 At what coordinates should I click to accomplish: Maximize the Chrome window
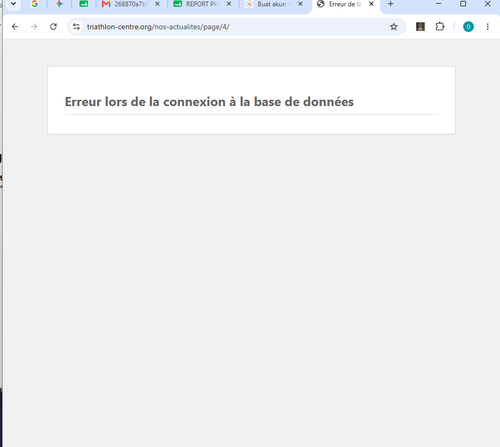click(463, 4)
